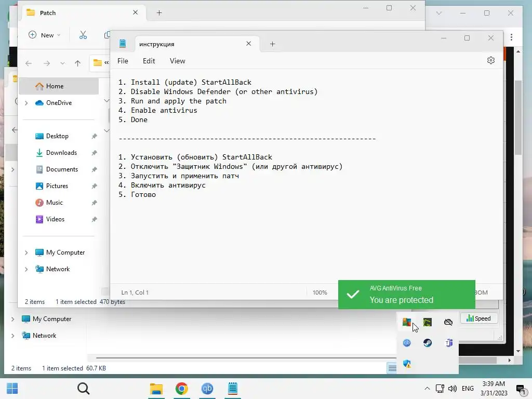Expand Network in Patch navigation pane
The width and height of the screenshot is (532, 399).
coord(26,269)
